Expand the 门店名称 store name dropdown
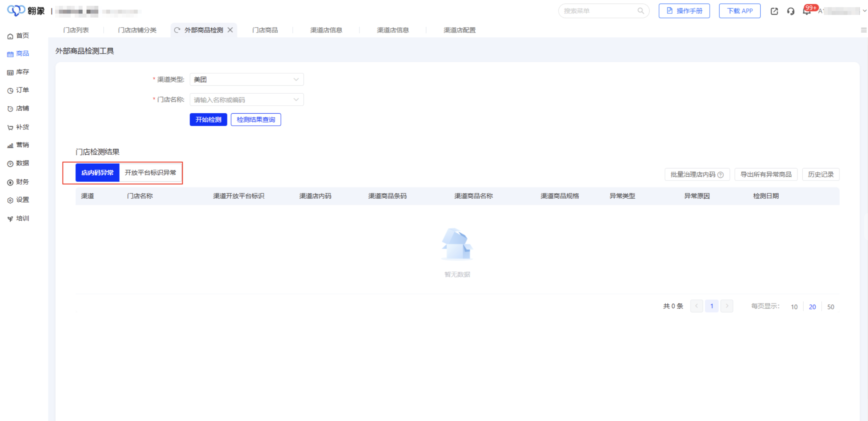The width and height of the screenshot is (868, 421). pos(246,100)
